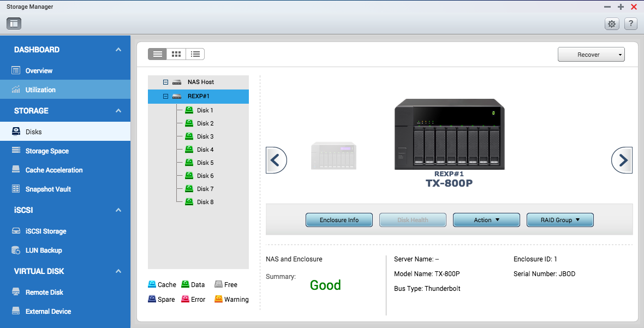This screenshot has width=644, height=328.
Task: Go to next enclosure with right arrow
Action: (x=622, y=160)
